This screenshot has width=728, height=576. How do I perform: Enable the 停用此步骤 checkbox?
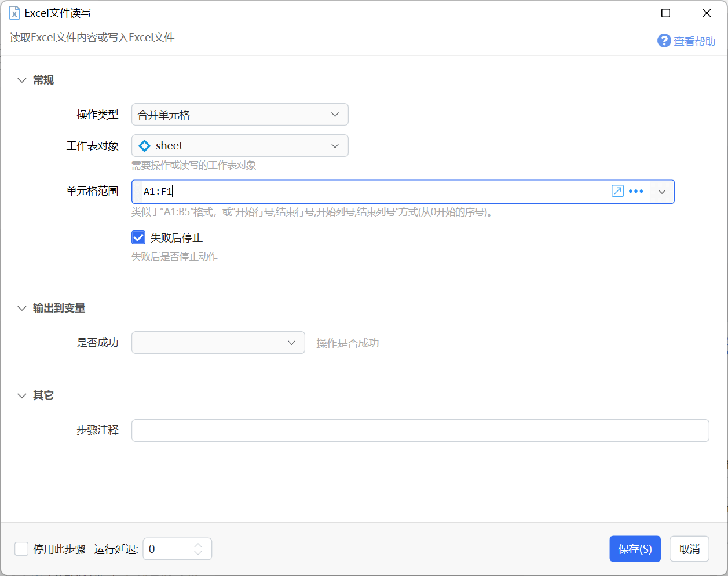click(21, 549)
